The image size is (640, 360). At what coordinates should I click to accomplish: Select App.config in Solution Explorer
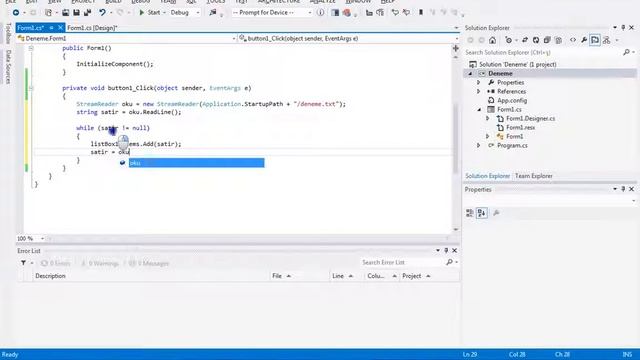(512, 100)
